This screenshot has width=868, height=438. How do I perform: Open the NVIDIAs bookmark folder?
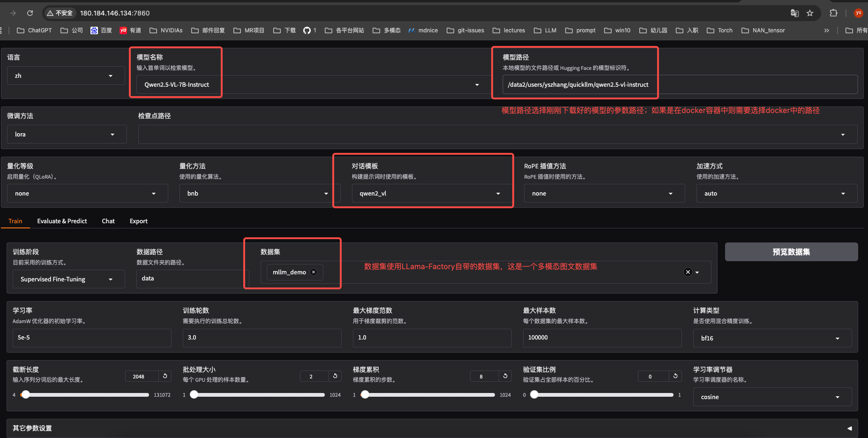166,30
